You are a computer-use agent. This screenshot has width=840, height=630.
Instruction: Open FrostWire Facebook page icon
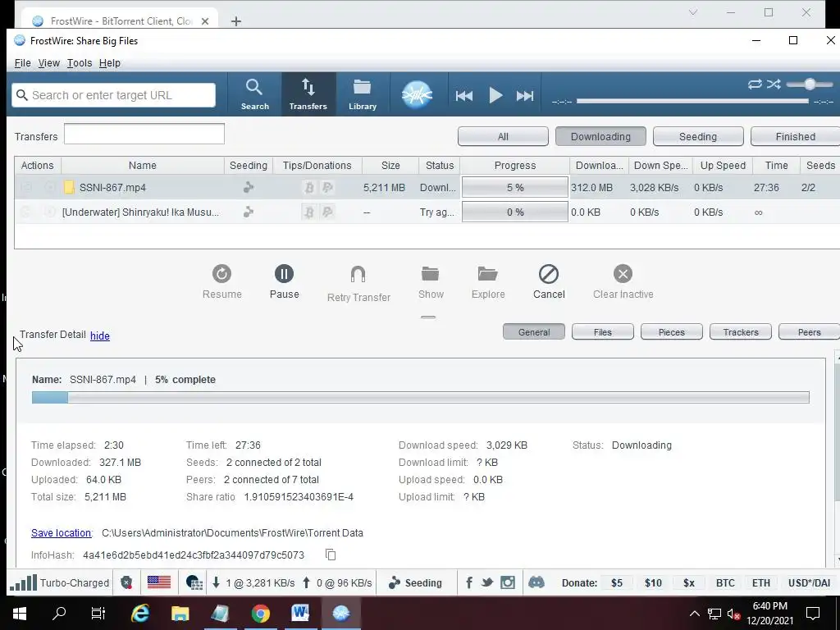coord(468,582)
